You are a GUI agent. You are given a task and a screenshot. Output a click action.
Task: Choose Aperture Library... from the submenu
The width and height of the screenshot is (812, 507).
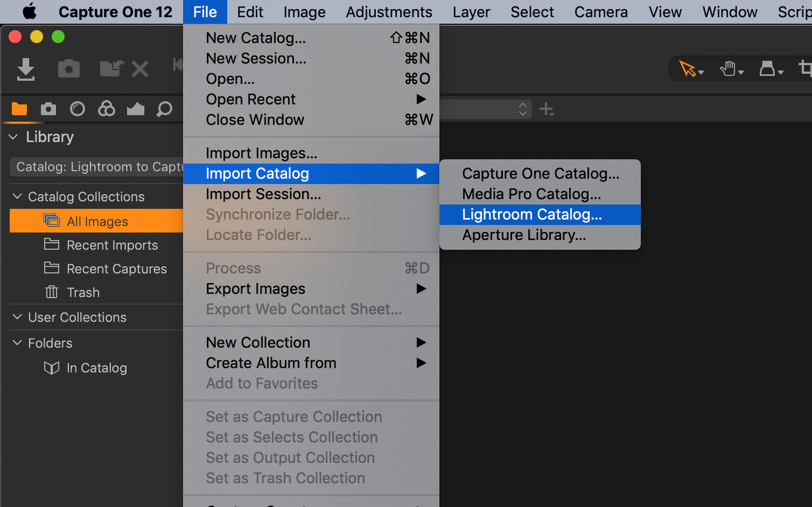[x=540, y=235]
